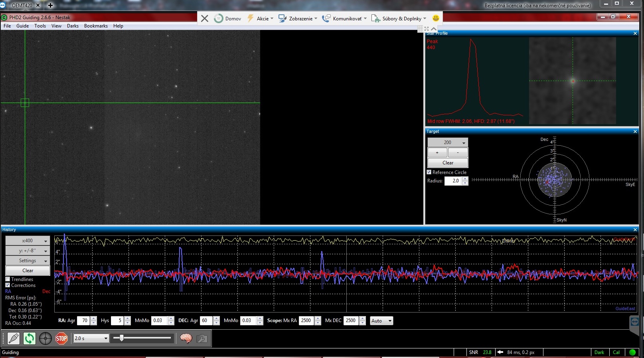Open the Brain advanced settings icon

(186, 338)
